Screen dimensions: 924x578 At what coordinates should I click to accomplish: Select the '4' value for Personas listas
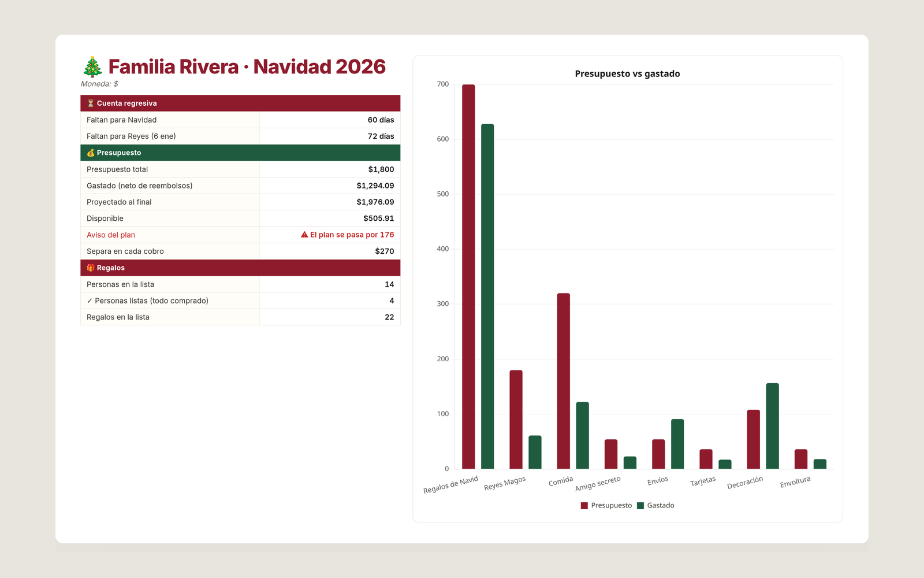click(x=392, y=301)
